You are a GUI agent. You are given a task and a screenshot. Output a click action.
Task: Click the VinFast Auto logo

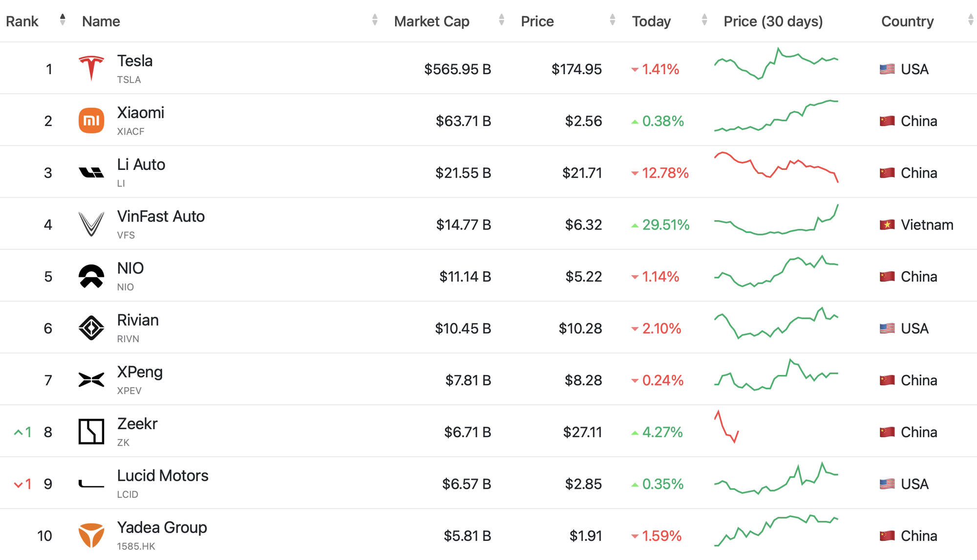(91, 225)
